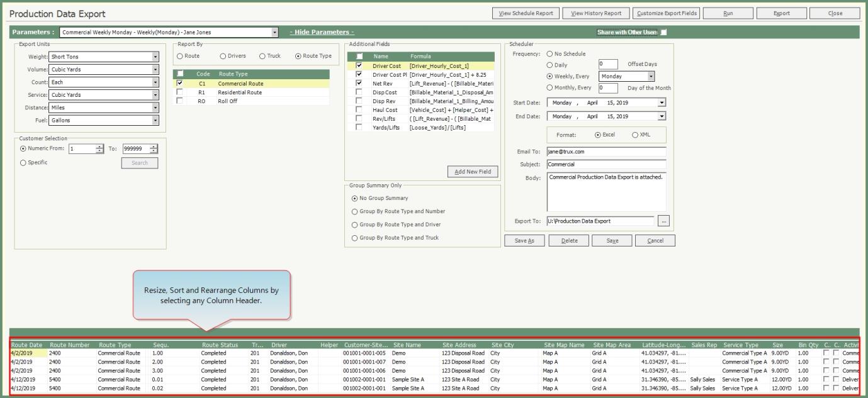Select Group By Route Type and Number

[x=355, y=211]
